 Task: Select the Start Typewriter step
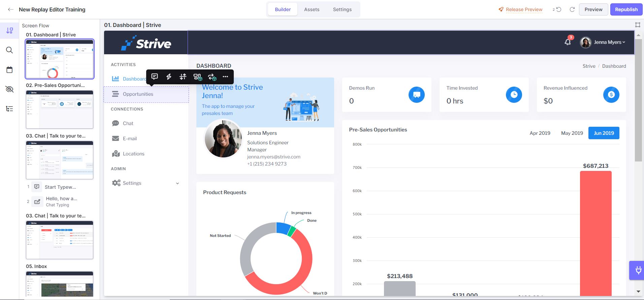60,187
